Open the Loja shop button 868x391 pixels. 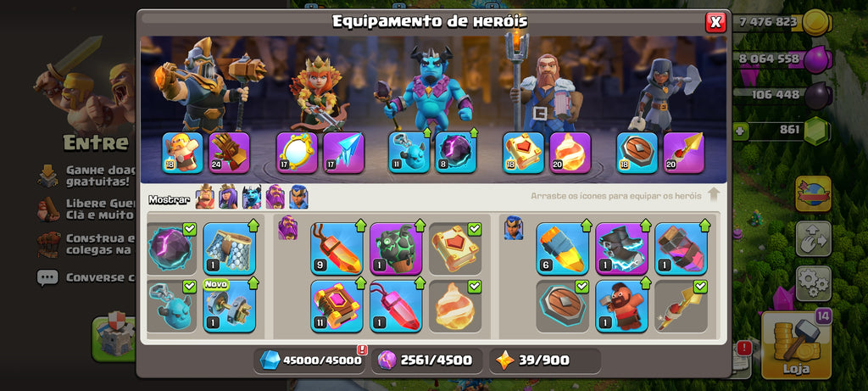[x=796, y=344]
